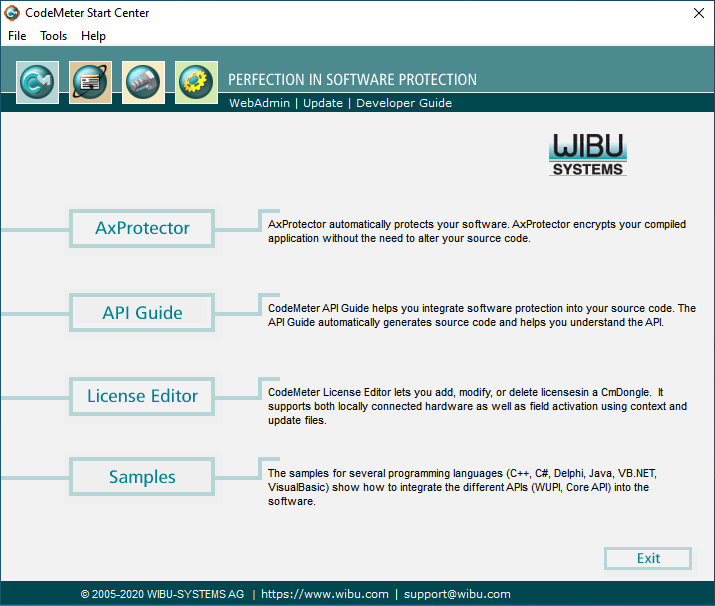The height and width of the screenshot is (606, 715).
Task: Click the yellow gear icon
Action: pos(196,83)
